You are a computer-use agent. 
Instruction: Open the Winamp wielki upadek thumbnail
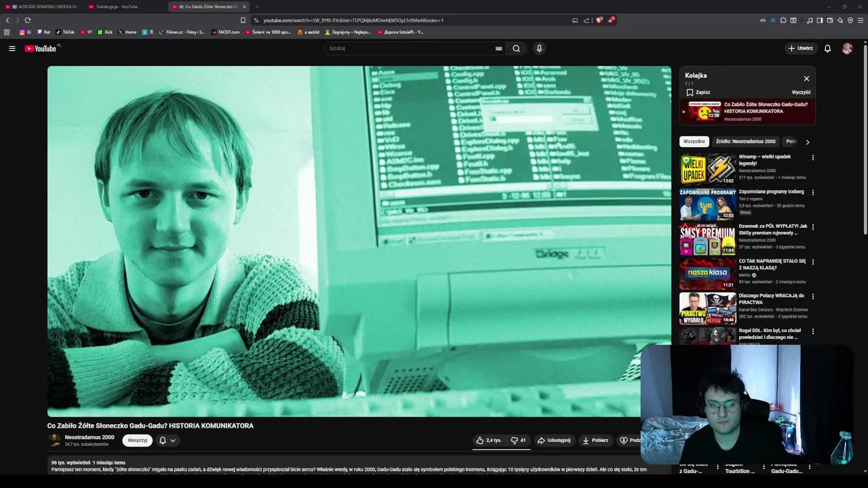tap(707, 169)
